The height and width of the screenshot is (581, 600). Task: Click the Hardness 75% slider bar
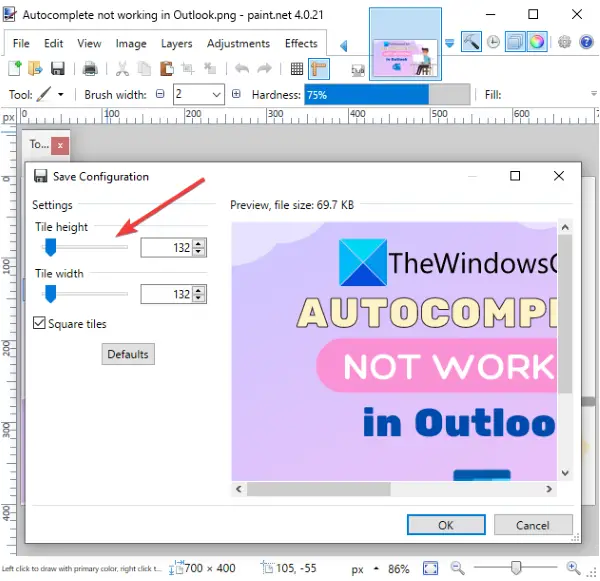pos(387,95)
